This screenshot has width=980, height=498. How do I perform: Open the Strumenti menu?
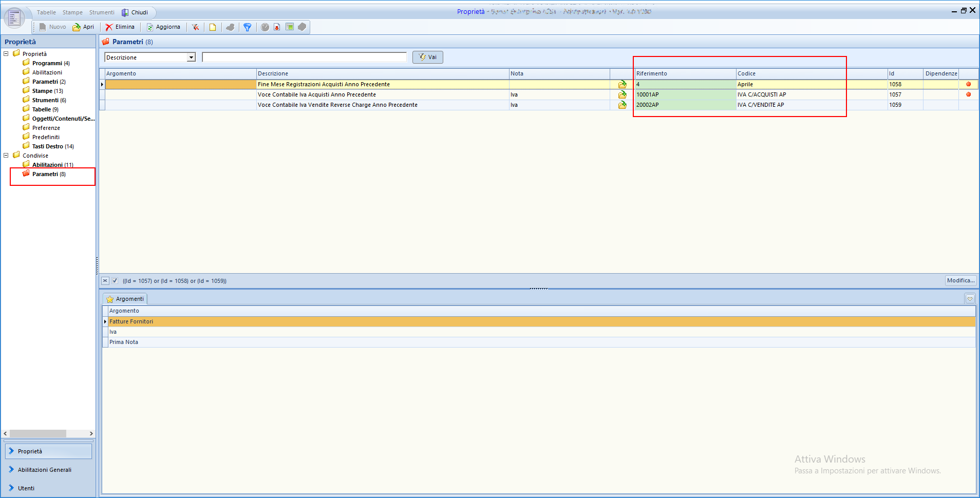[x=102, y=12]
